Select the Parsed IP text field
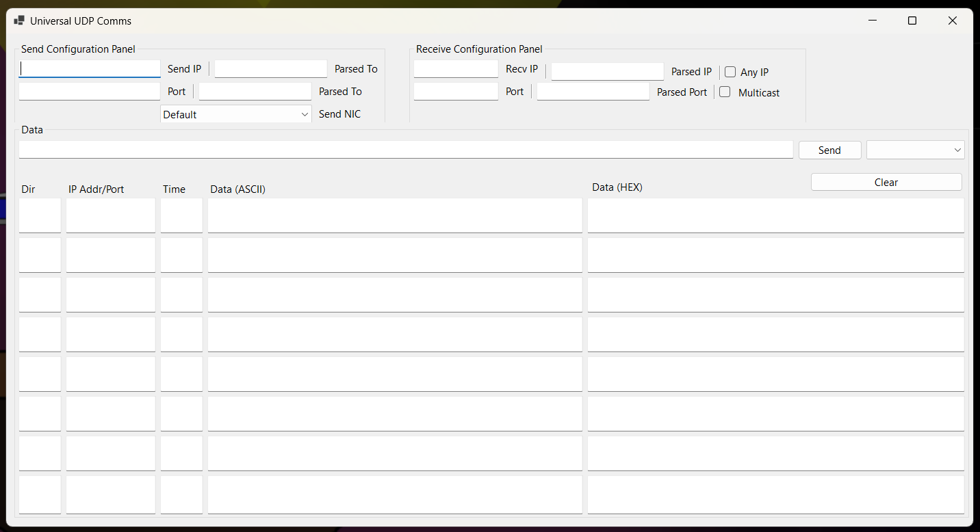 [608, 72]
